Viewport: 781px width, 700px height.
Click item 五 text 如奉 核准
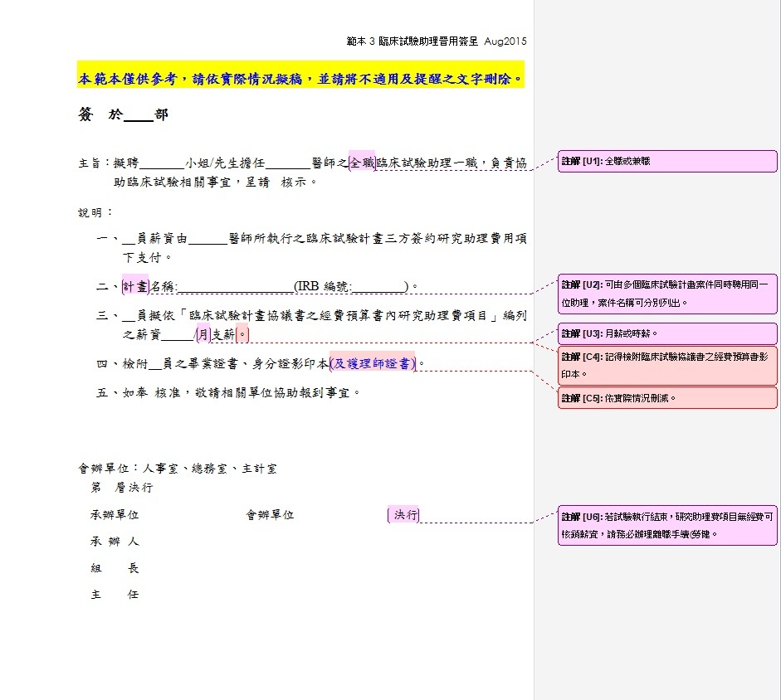[151, 393]
